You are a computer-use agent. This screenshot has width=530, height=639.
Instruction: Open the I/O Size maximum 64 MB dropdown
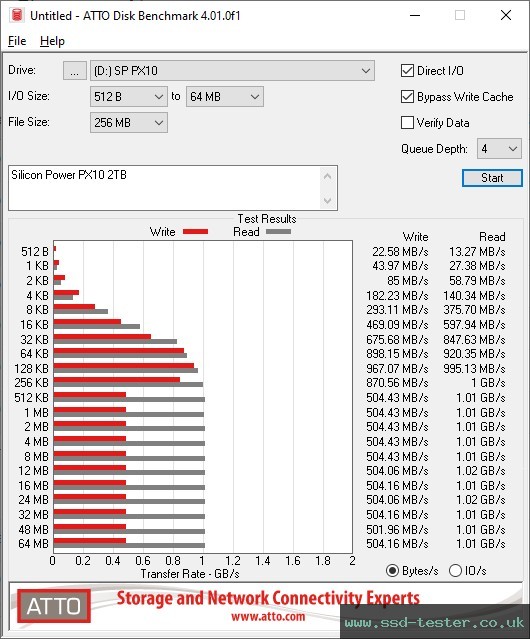tap(225, 97)
